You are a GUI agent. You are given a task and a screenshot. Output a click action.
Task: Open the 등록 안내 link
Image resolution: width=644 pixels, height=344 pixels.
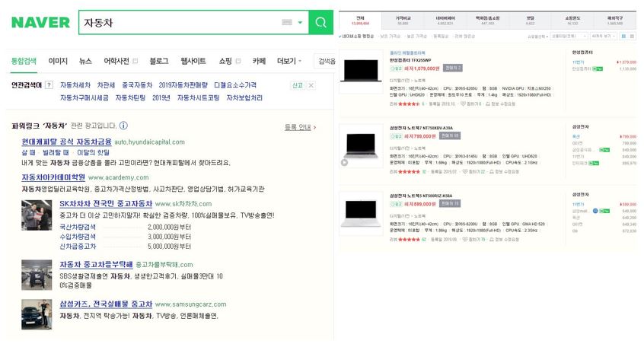pos(300,127)
